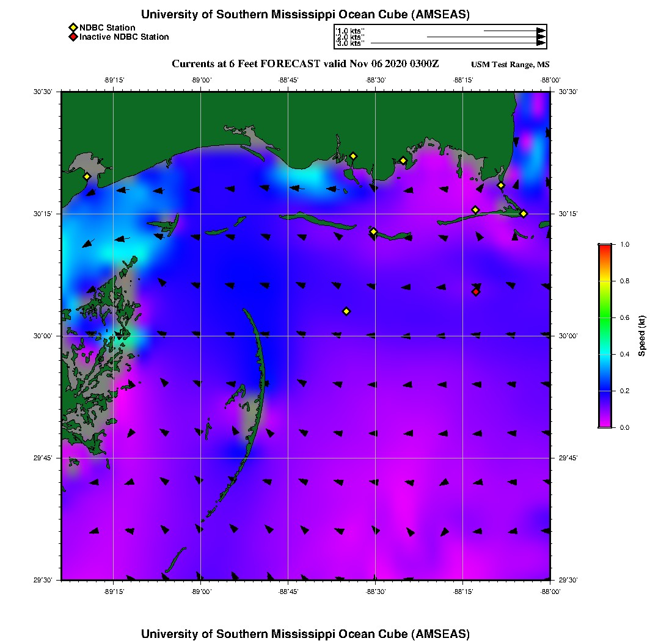Click yellow station directly north of the red marker

[x=475, y=210]
